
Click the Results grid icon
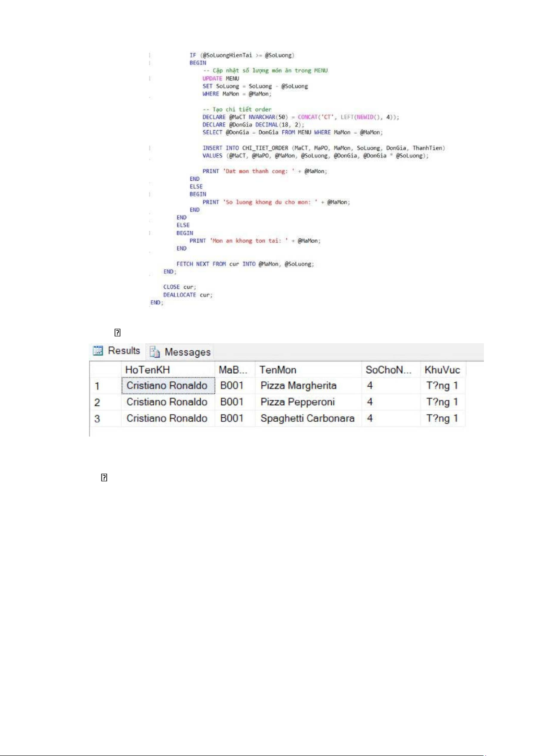[x=98, y=351]
